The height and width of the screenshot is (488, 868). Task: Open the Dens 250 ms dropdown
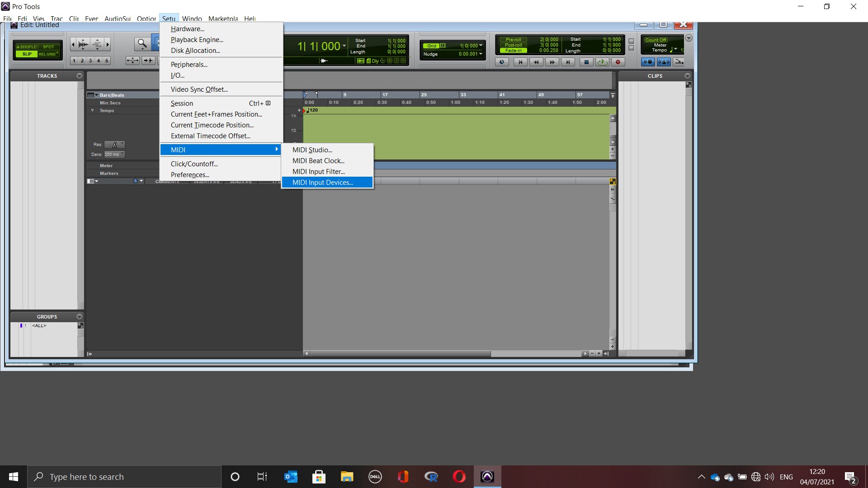click(x=114, y=154)
